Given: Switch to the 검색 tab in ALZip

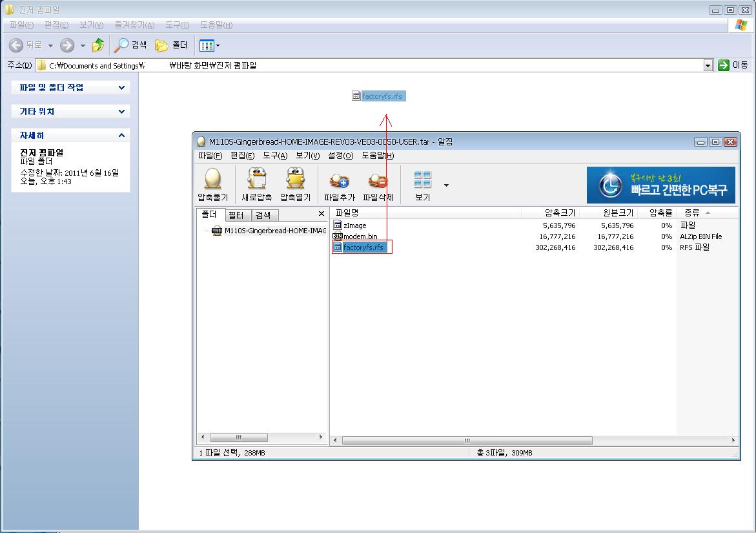Looking at the screenshot, I should pos(263,215).
